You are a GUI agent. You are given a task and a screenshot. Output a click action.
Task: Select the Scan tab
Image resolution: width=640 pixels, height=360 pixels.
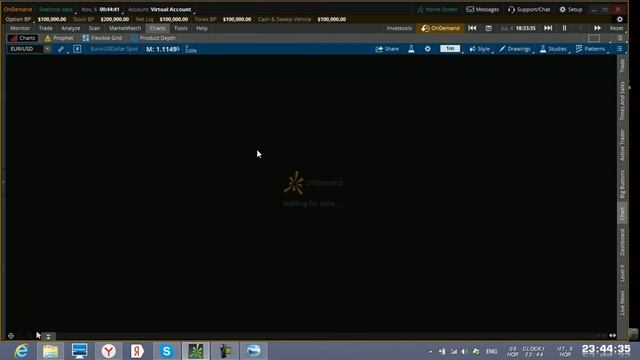94,28
